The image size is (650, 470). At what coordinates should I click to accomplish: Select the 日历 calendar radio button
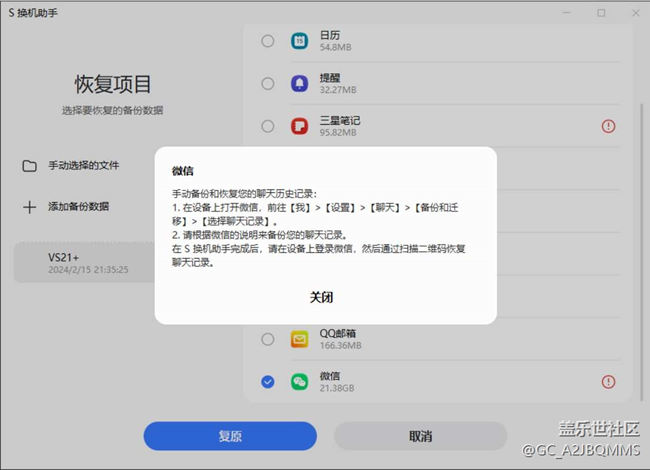tap(267, 41)
